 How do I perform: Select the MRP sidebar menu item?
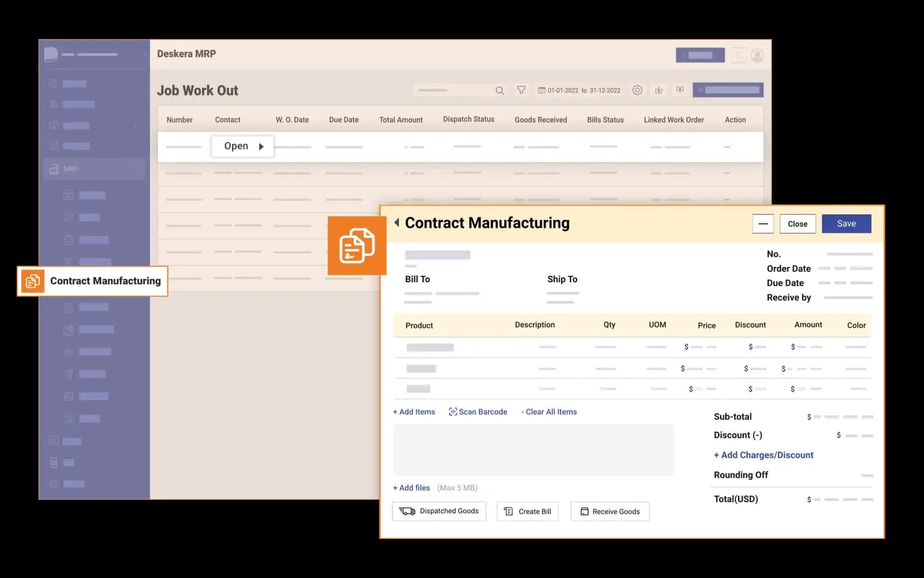pyautogui.click(x=71, y=169)
